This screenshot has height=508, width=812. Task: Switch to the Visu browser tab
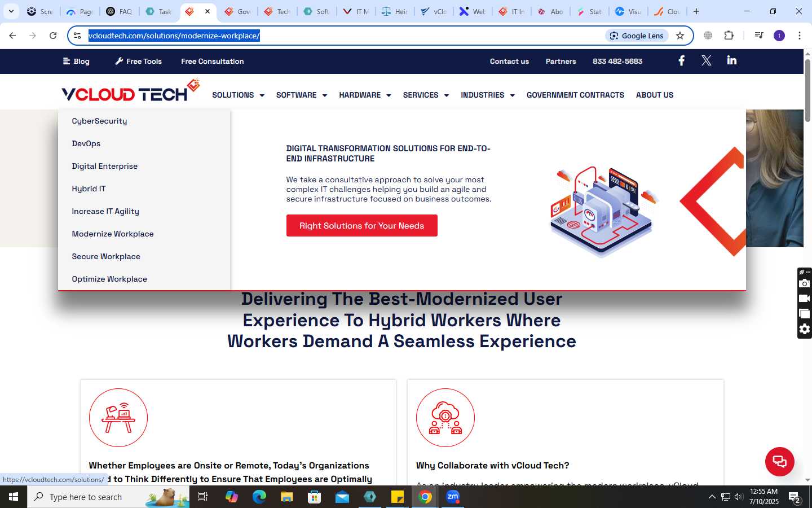628,11
